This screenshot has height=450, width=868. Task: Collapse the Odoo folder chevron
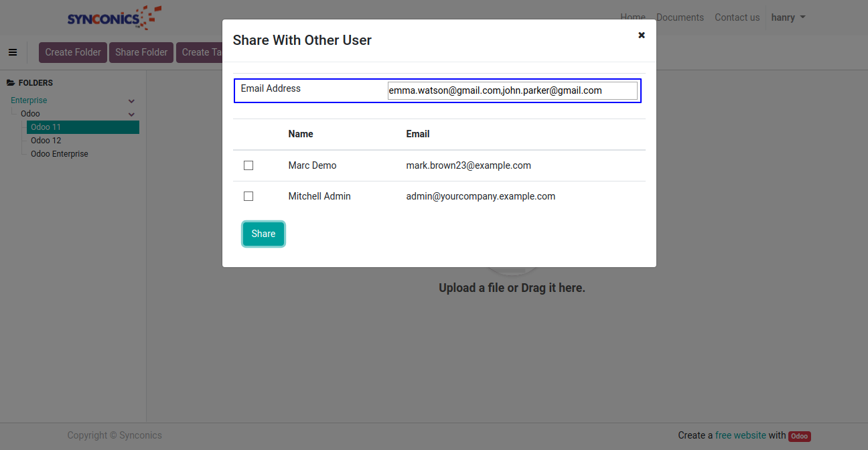pyautogui.click(x=132, y=115)
